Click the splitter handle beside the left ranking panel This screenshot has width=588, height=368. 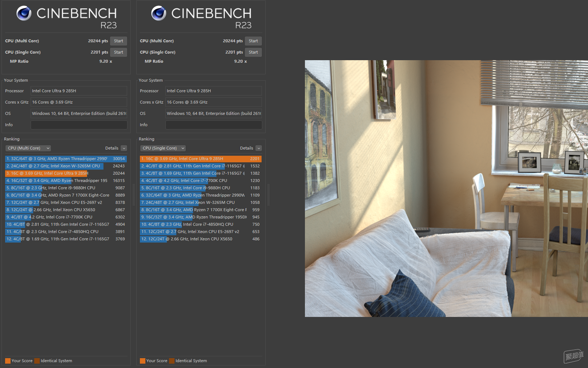(x=134, y=195)
